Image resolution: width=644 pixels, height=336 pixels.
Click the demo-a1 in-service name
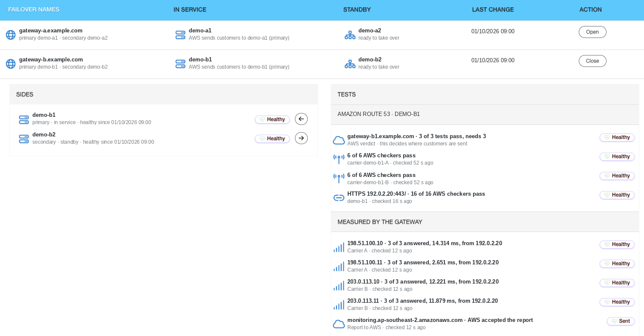tap(200, 31)
